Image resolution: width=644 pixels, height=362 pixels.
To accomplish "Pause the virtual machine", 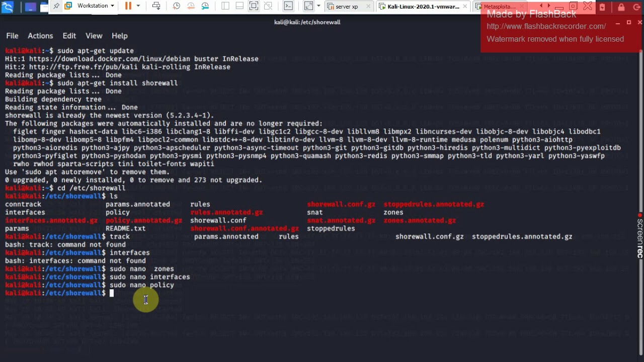I will pyautogui.click(x=128, y=6).
